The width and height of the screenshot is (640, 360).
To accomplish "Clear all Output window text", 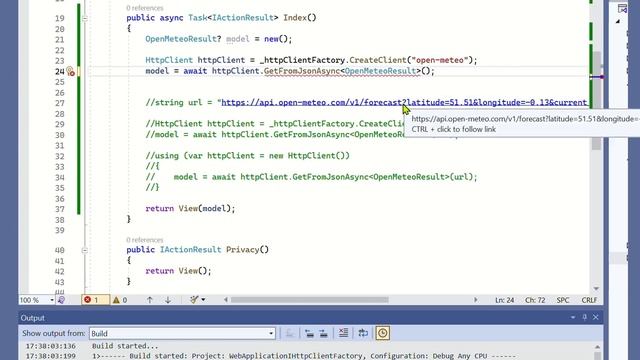I will (343, 333).
